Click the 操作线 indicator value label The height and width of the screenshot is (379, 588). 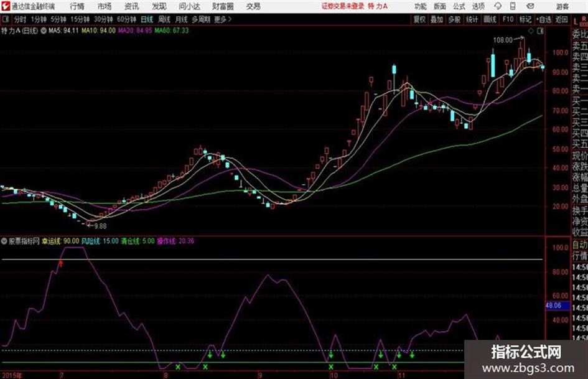pyautogui.click(x=175, y=241)
